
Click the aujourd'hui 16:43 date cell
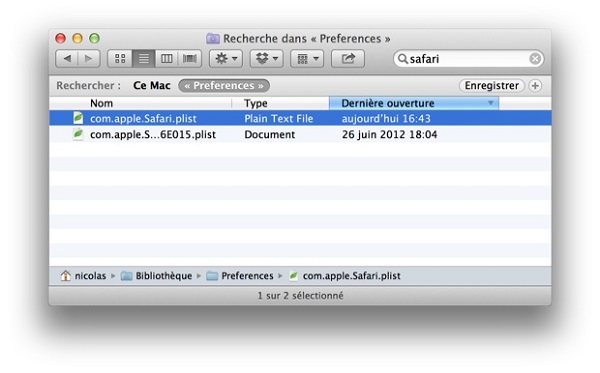point(386,119)
